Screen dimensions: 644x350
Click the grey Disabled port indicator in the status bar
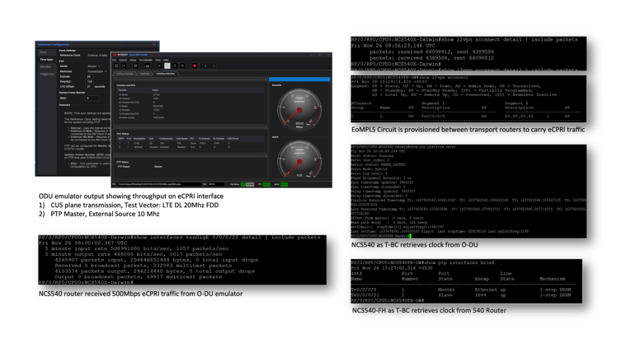click(250, 184)
